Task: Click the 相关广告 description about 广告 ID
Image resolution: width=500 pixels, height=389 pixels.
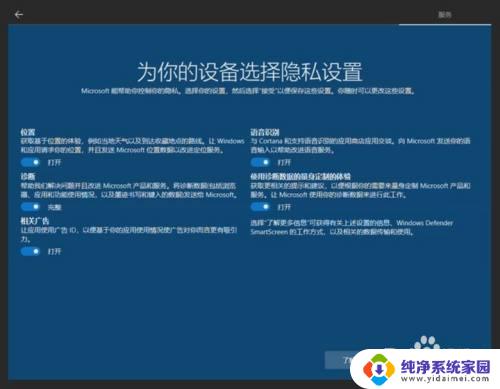Action: 129,234
